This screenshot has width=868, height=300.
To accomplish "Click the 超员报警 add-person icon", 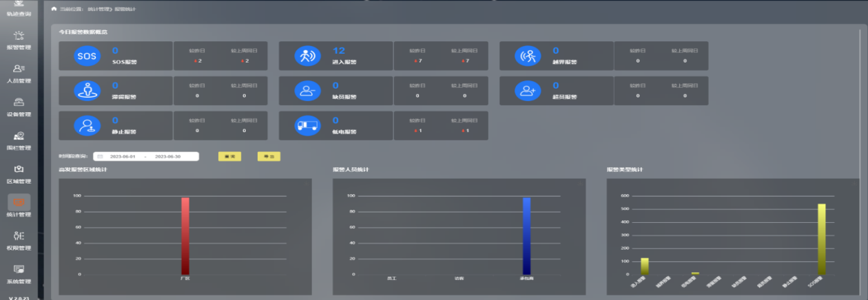I will (528, 91).
